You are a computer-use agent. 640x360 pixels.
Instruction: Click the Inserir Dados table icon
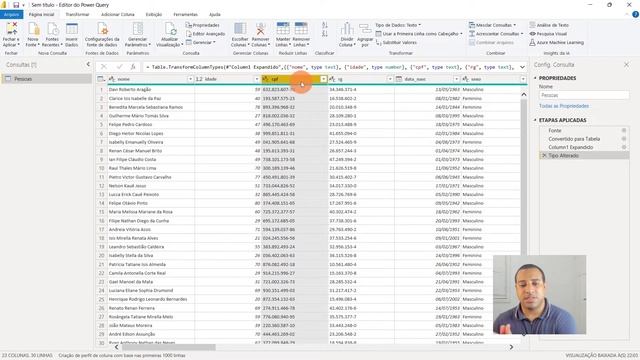pos(72,29)
